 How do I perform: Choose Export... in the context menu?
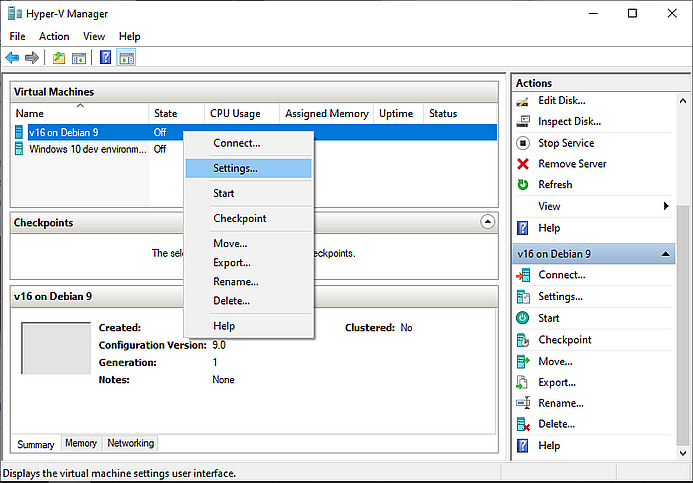(248, 262)
